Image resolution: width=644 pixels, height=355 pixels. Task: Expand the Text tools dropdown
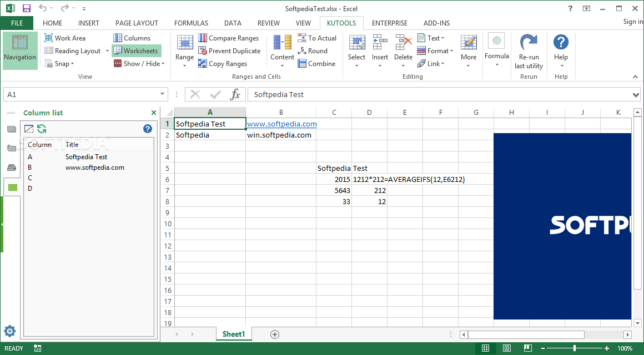tap(431, 38)
